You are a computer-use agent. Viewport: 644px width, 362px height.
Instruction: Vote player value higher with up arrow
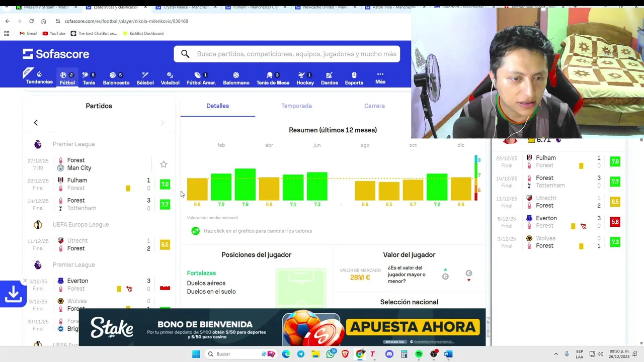tap(445, 275)
